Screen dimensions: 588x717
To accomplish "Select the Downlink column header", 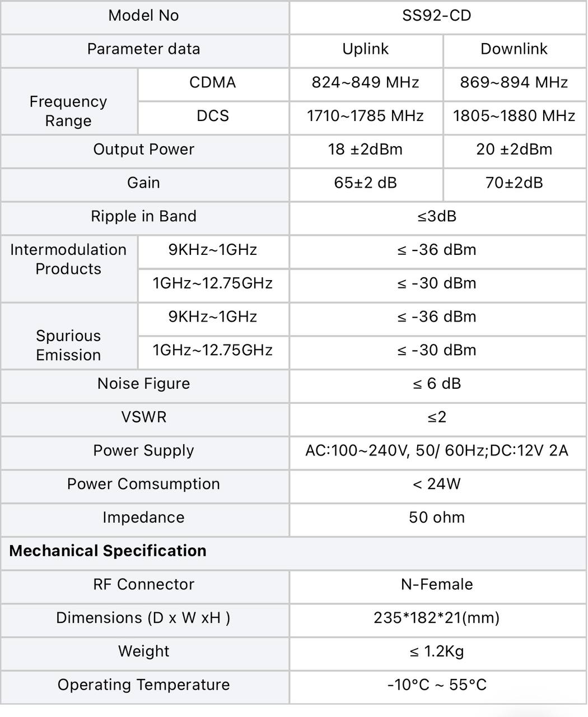I will point(514,49).
